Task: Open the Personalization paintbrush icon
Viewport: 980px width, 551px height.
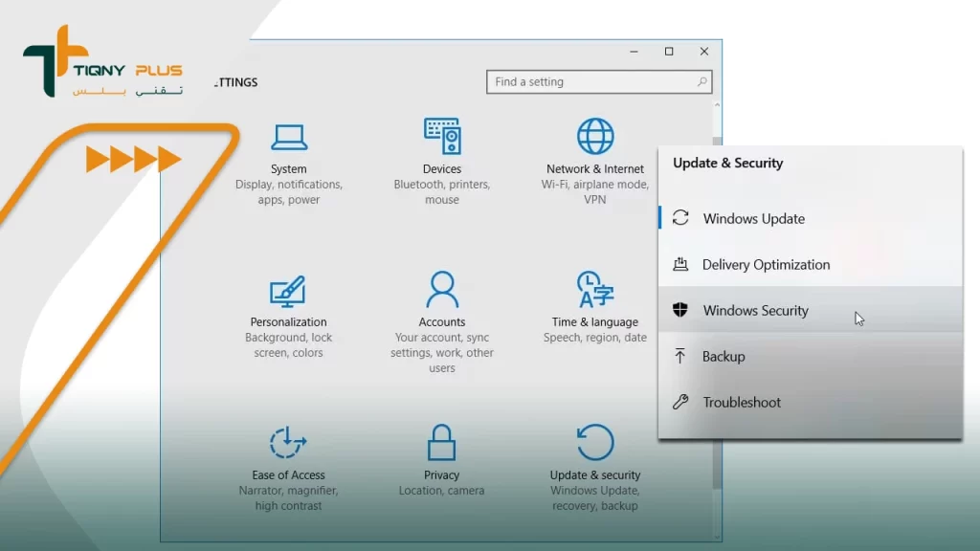Action: pyautogui.click(x=288, y=291)
